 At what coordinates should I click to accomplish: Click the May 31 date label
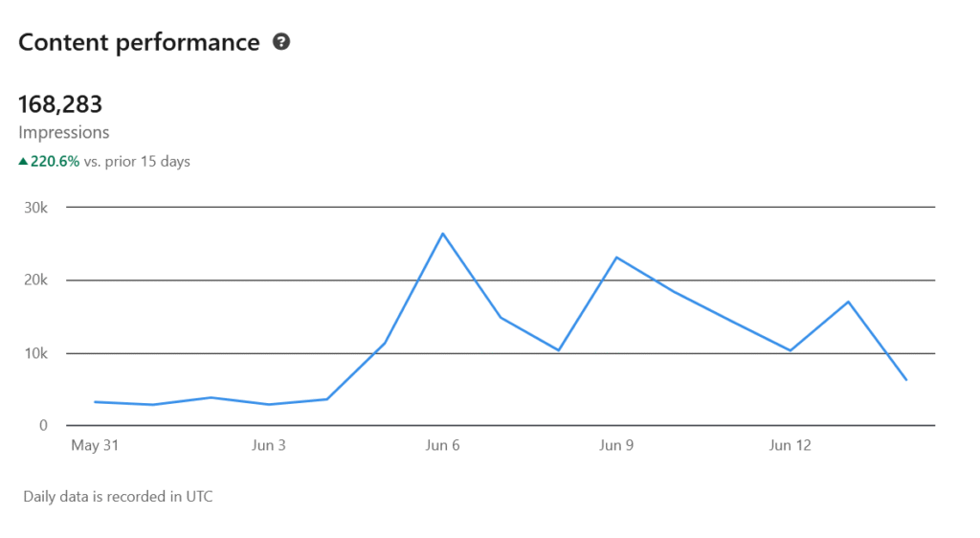click(95, 446)
